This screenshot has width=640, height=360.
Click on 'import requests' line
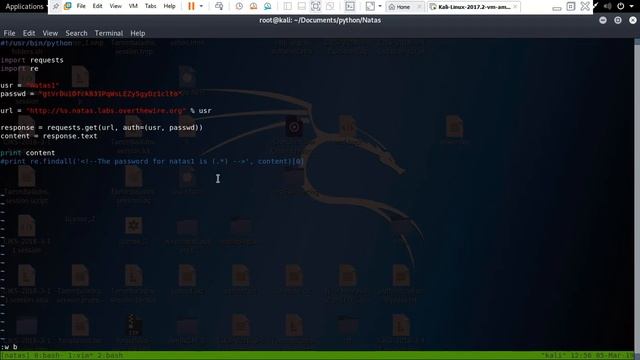tap(32, 60)
